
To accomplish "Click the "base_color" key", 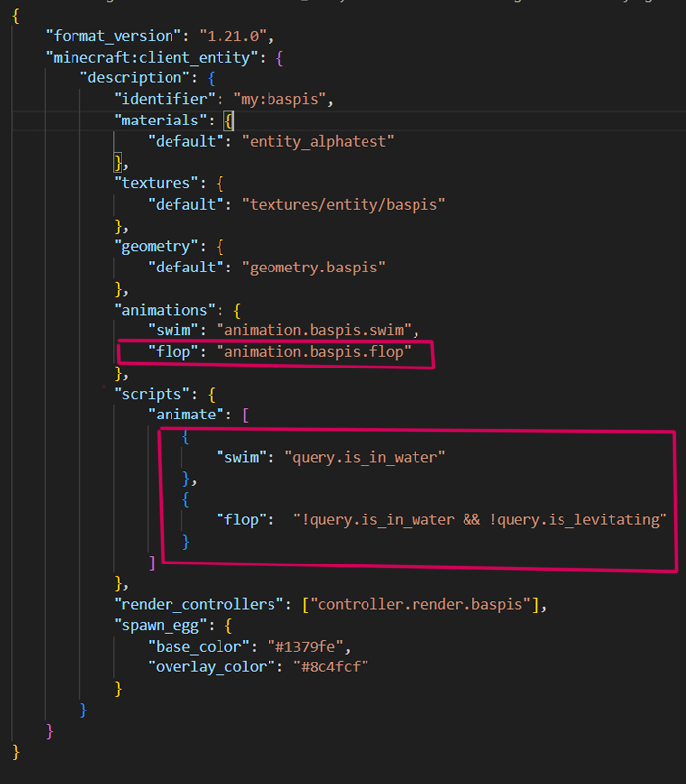I will pyautogui.click(x=199, y=647).
